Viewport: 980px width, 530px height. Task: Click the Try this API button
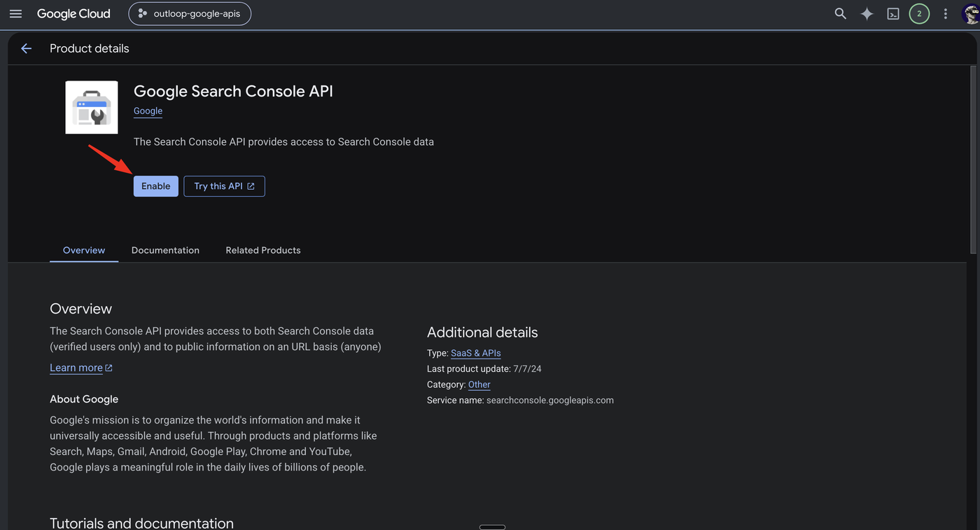(224, 186)
